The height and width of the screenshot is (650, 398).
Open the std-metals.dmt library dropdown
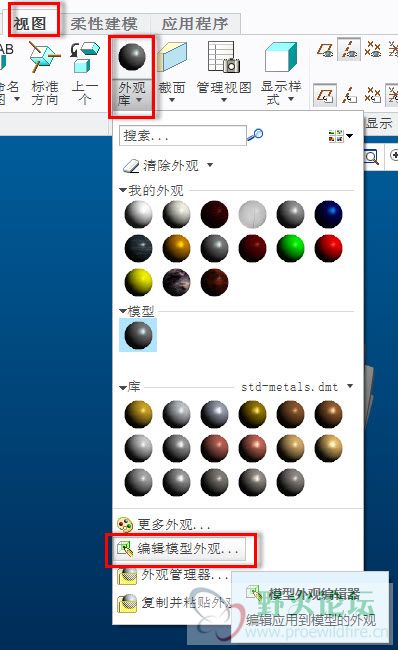(350, 386)
